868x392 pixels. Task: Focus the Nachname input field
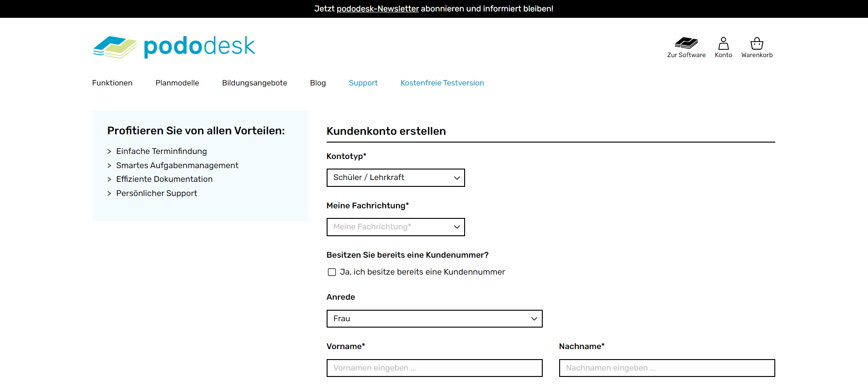[667, 368]
